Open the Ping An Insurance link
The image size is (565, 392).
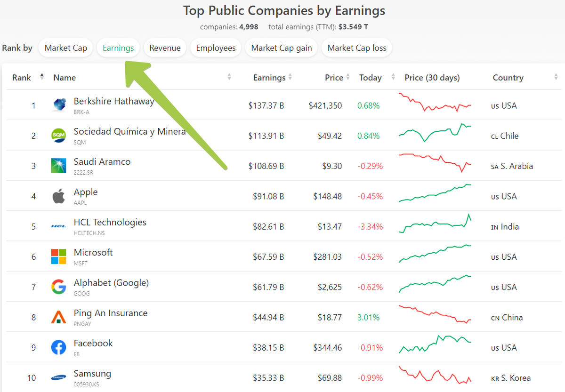(x=111, y=313)
